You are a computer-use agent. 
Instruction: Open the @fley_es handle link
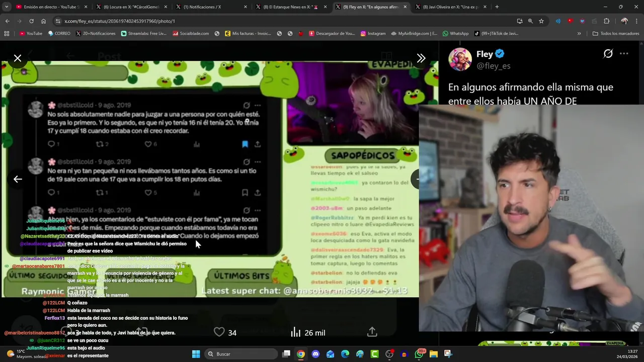click(494, 66)
